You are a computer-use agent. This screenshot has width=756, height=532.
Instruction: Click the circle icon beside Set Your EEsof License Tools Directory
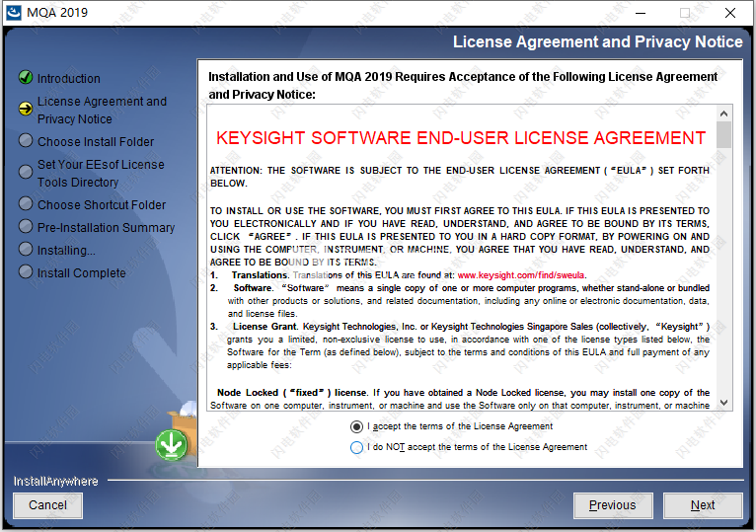[x=26, y=172]
